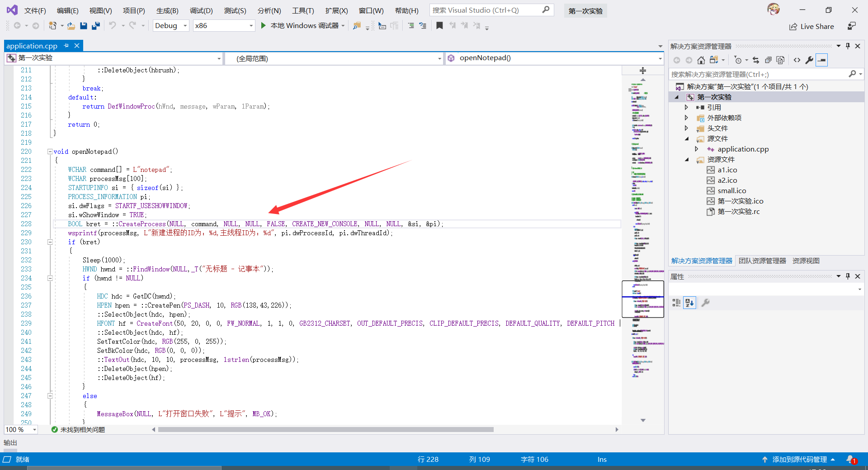The height and width of the screenshot is (470, 868).
Task: Click 添加到源代码管理 in status bar
Action: point(798,459)
